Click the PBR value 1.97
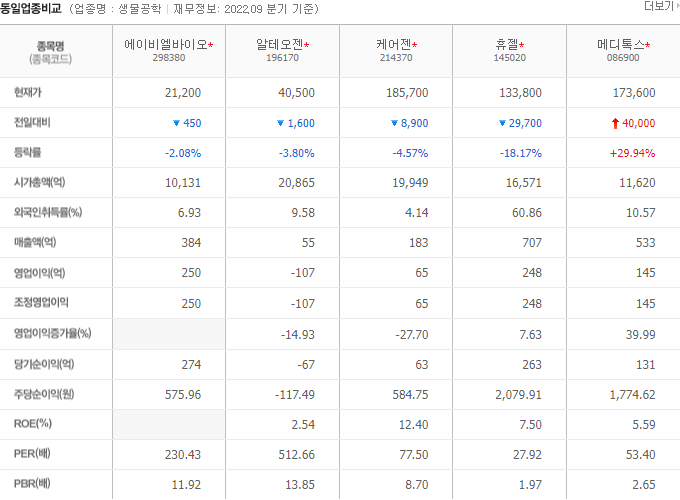The width and height of the screenshot is (680, 500). [x=530, y=485]
